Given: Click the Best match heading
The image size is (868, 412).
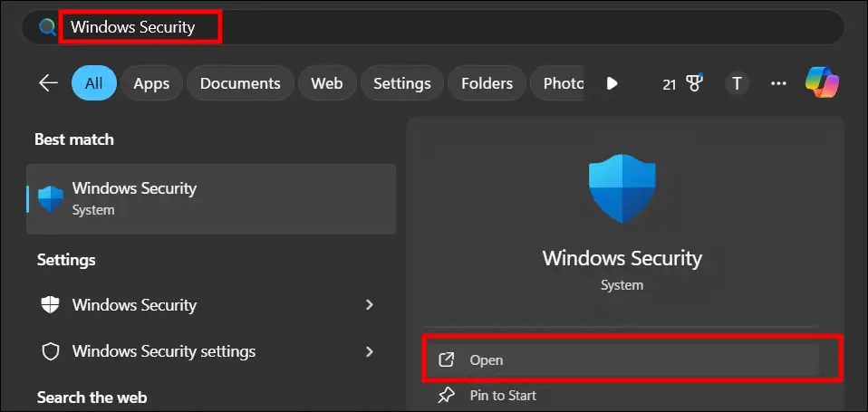Looking at the screenshot, I should click(x=74, y=139).
